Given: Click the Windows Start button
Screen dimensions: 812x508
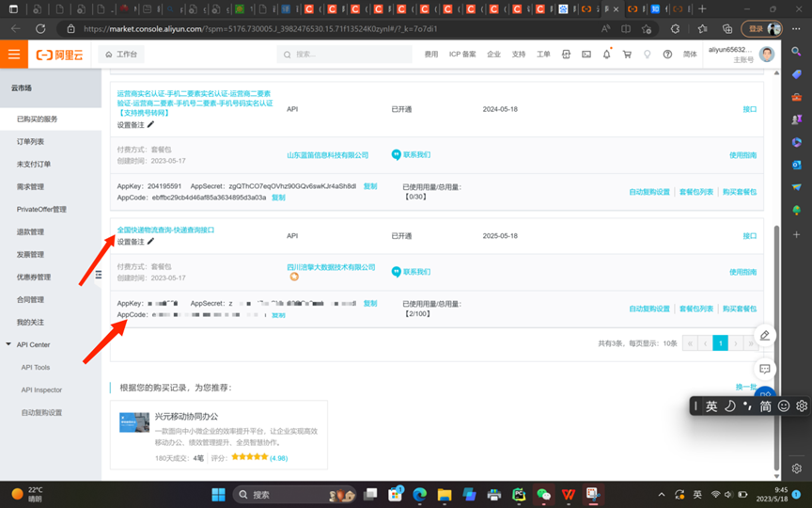Looking at the screenshot, I should point(219,495).
